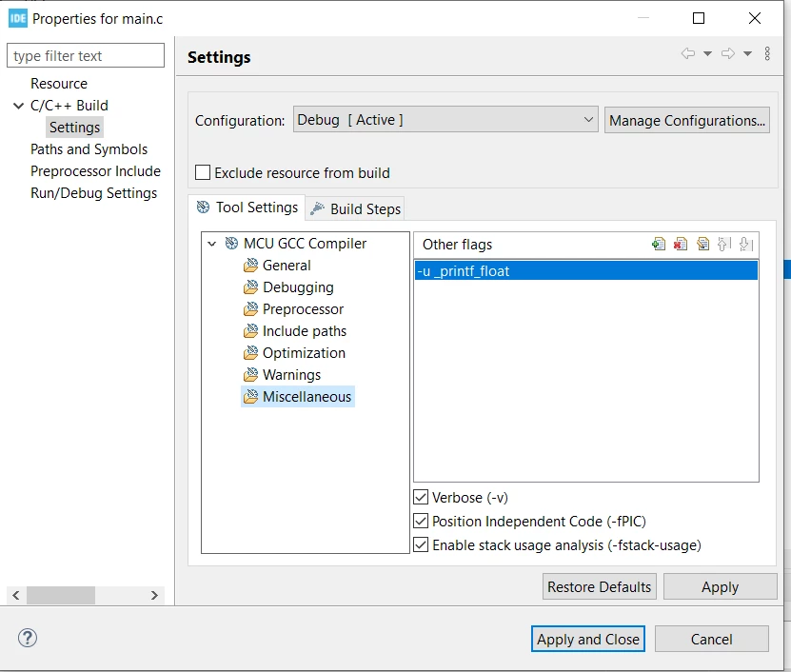Click the Optimization folder icon
The width and height of the screenshot is (791, 672).
[250, 352]
